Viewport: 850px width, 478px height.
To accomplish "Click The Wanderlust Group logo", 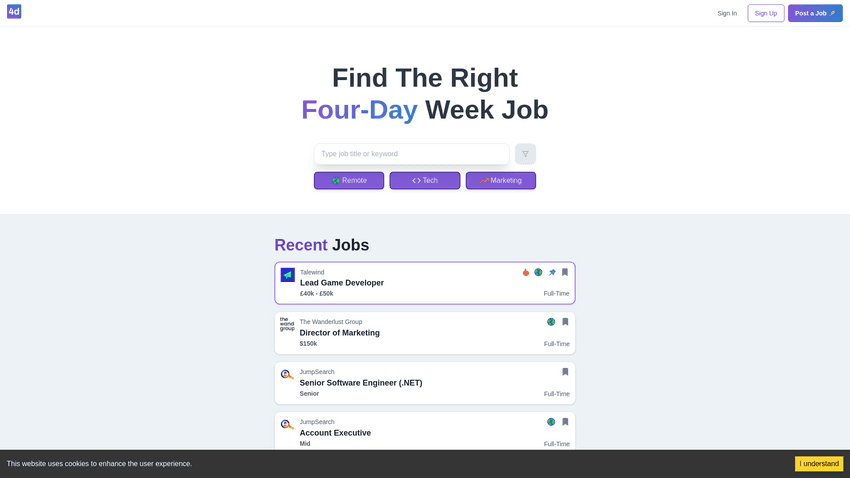I will coord(287,324).
